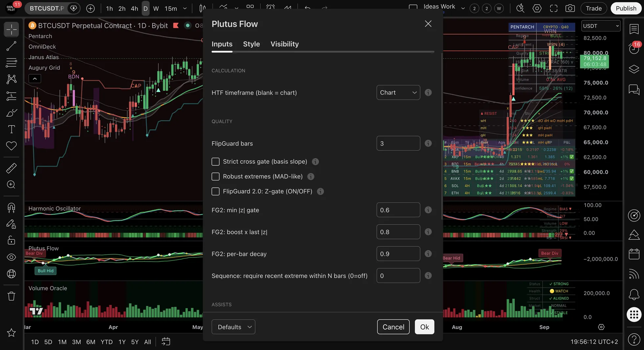Click the BTCUSDT.P symbol search

point(47,9)
